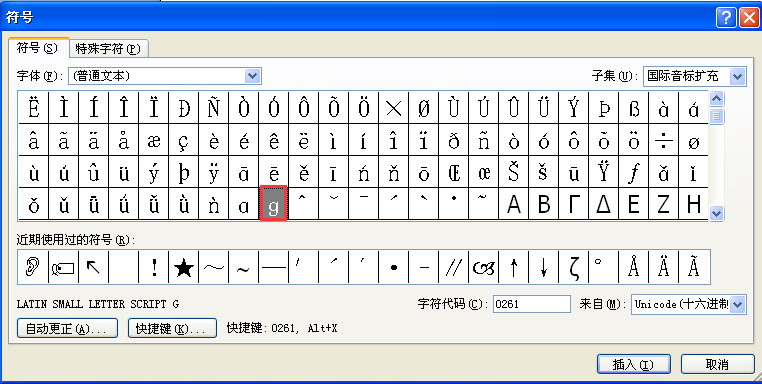
Task: Choose the black star ★ recent symbol
Action: point(184,267)
